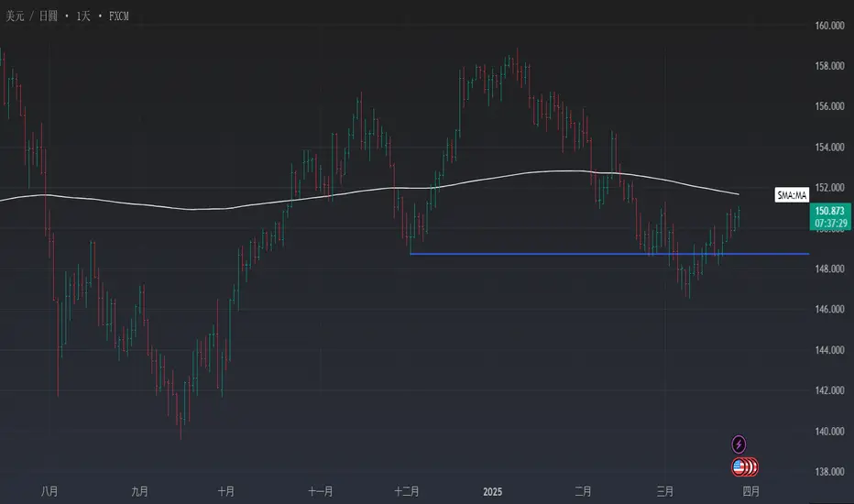The width and height of the screenshot is (854, 504).
Task: Click the 154.000 price axis label
Action: (x=829, y=148)
